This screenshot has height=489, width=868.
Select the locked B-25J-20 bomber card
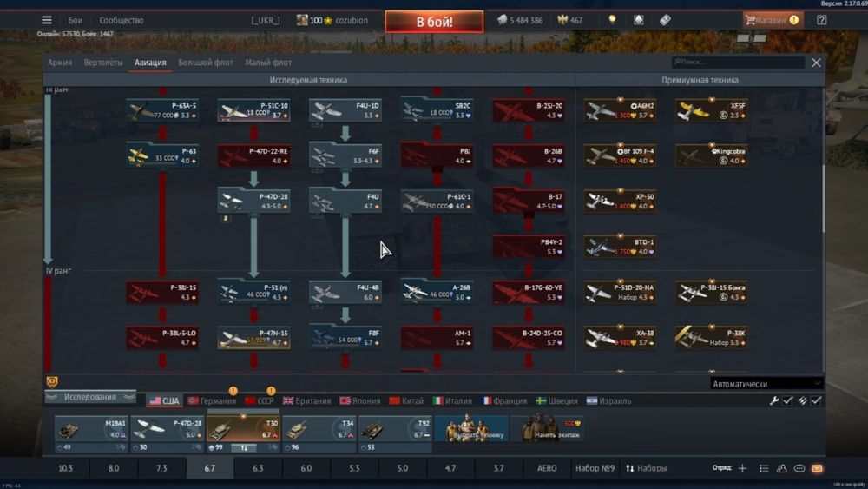tap(529, 110)
